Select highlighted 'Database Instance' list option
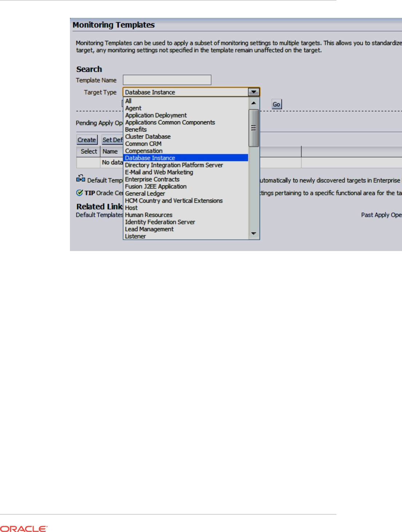This screenshot has width=402, height=532. pyautogui.click(x=186, y=158)
